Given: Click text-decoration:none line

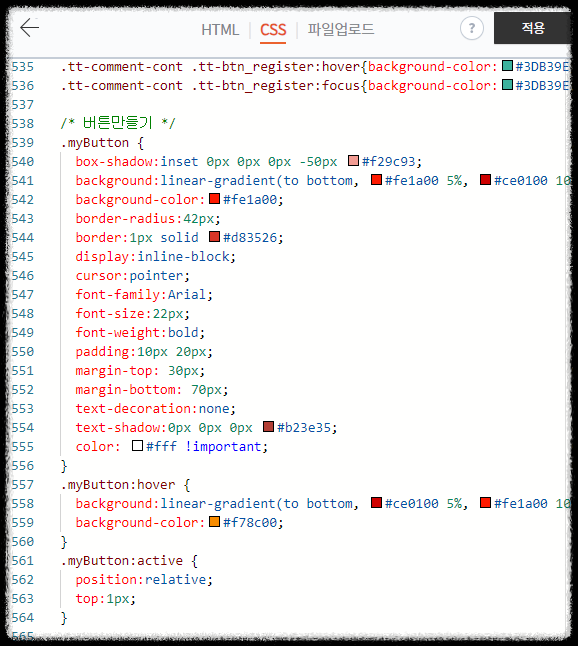Looking at the screenshot, I should [x=156, y=409].
